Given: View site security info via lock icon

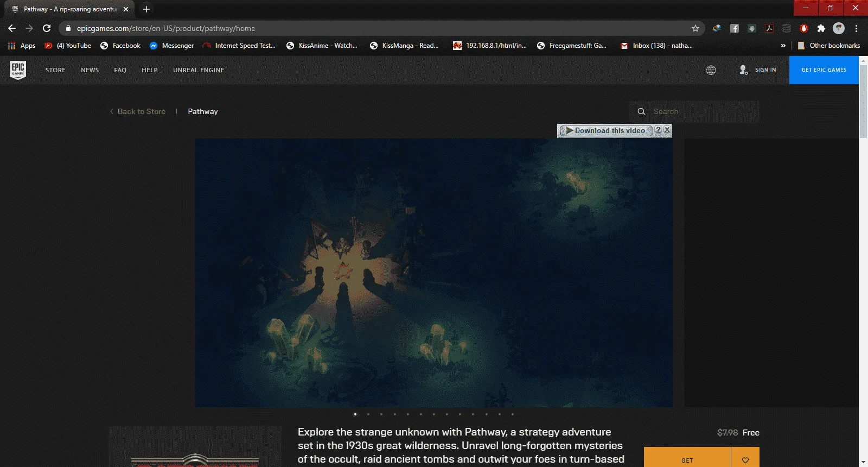Looking at the screenshot, I should coord(68,28).
